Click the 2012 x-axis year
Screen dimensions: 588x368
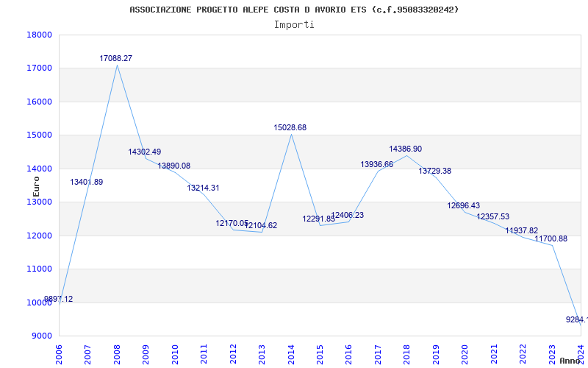[233, 355]
